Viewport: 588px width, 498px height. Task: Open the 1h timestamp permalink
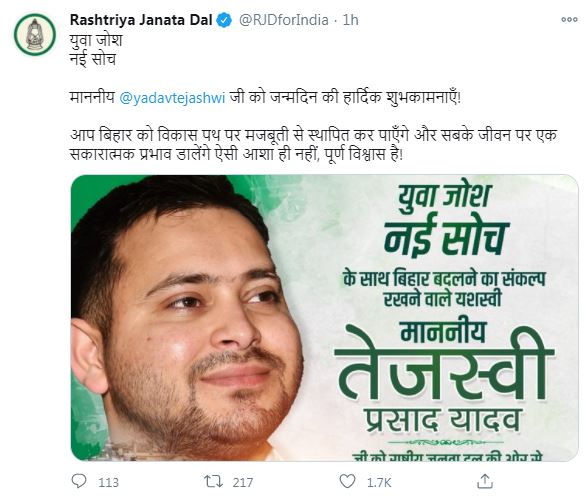(x=351, y=20)
